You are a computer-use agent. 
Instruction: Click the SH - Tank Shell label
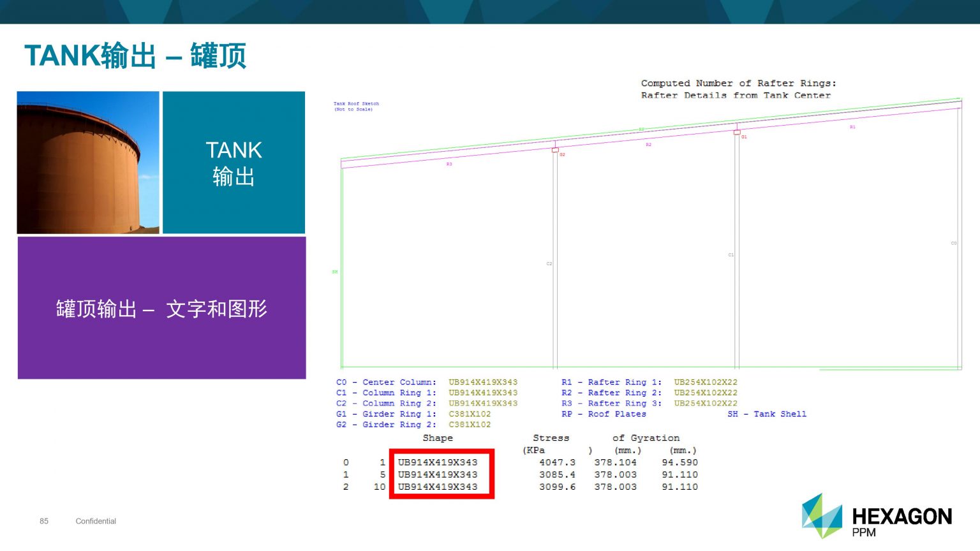(x=767, y=415)
